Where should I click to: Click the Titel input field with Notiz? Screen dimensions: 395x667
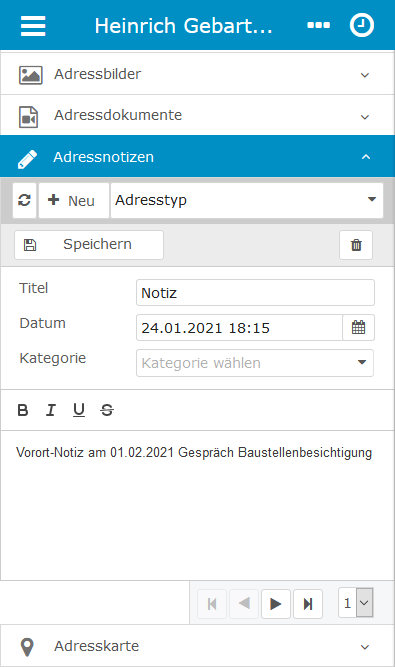pyautogui.click(x=255, y=293)
